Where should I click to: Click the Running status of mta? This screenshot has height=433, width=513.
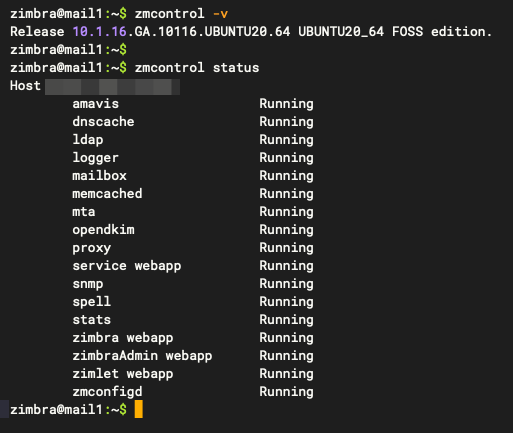click(286, 212)
